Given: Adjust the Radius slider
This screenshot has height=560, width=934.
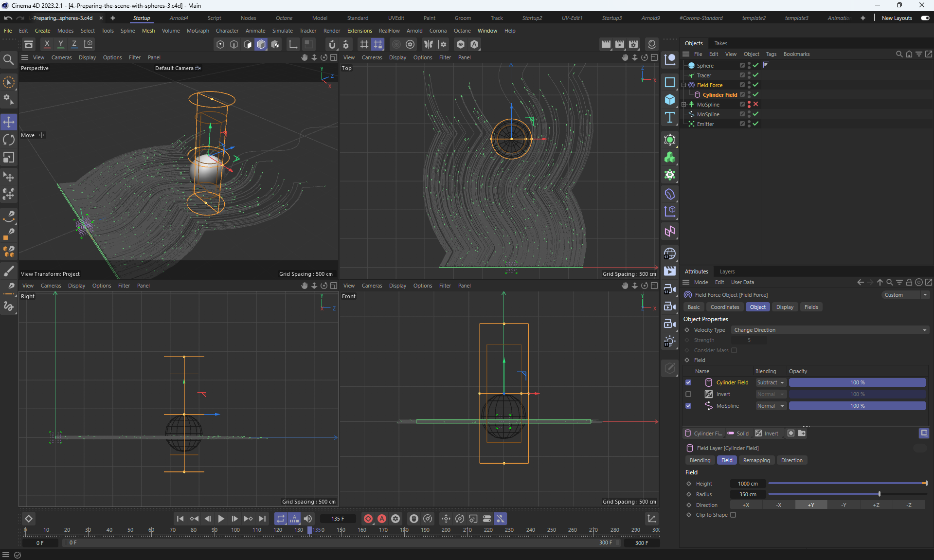Looking at the screenshot, I should tap(879, 494).
